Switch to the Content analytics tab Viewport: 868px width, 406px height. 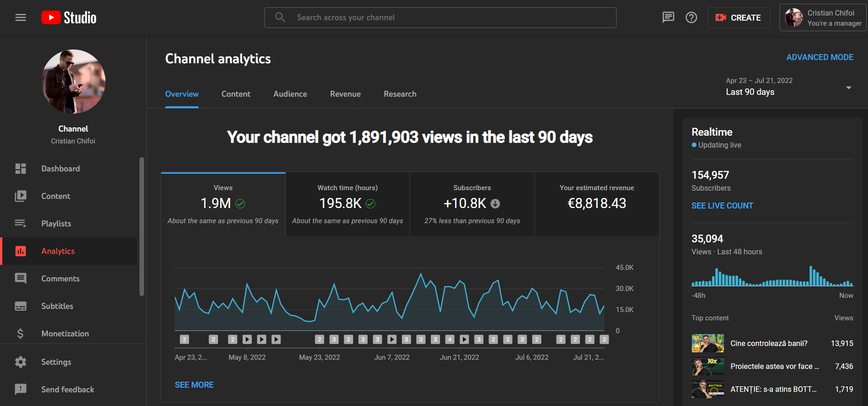tap(236, 94)
